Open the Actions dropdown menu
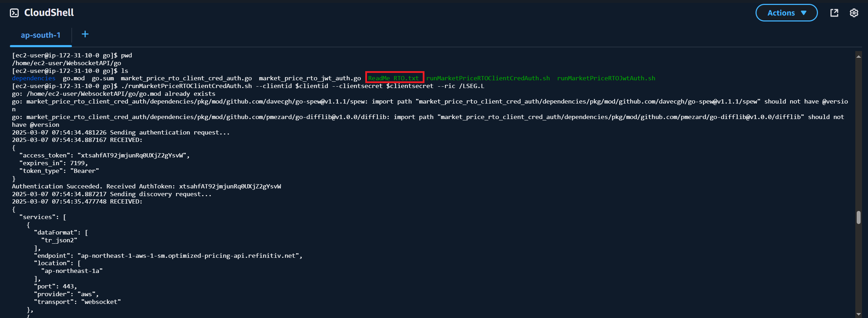The image size is (868, 318). pos(786,13)
